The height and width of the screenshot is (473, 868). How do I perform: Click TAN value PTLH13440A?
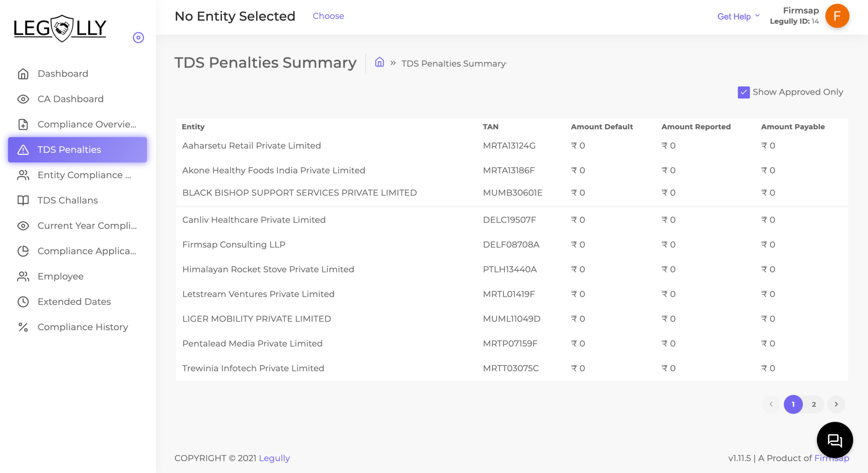coord(509,269)
